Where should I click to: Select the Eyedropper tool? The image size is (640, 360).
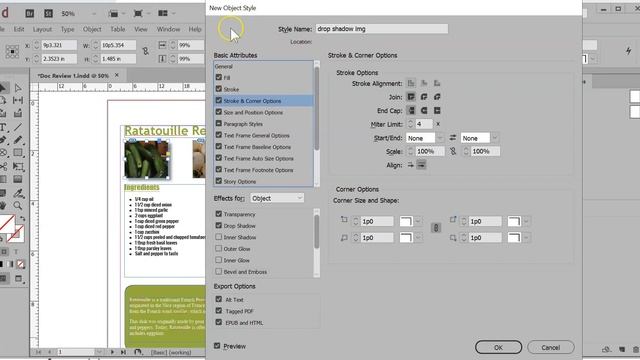[x=18, y=193]
